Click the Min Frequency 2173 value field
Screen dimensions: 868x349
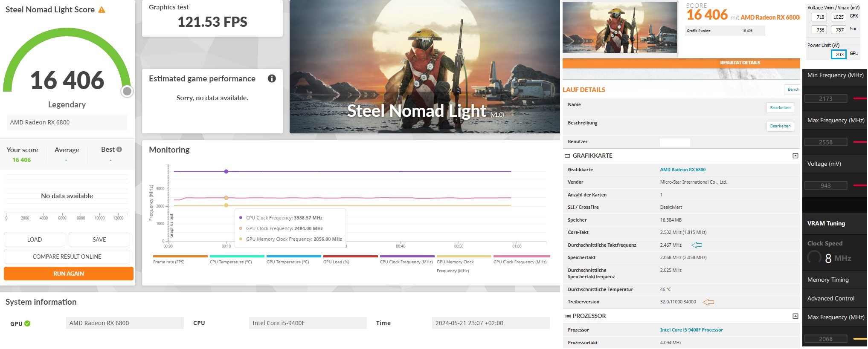pyautogui.click(x=826, y=98)
